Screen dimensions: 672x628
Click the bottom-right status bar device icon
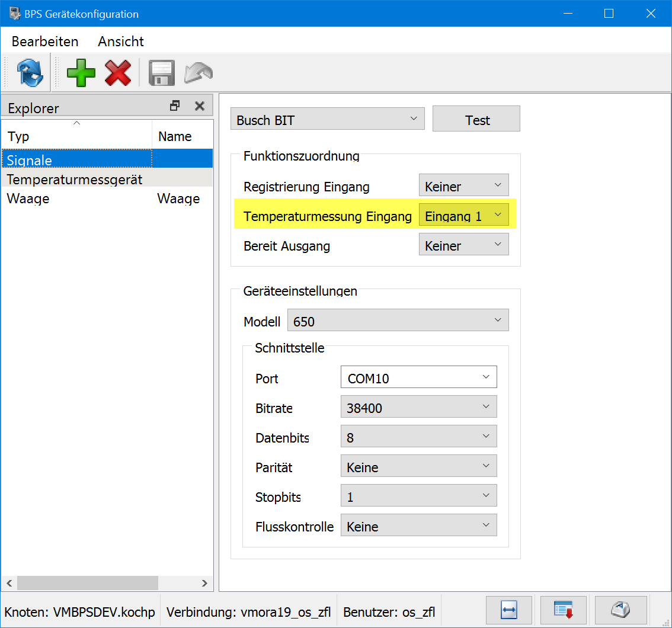(x=620, y=609)
